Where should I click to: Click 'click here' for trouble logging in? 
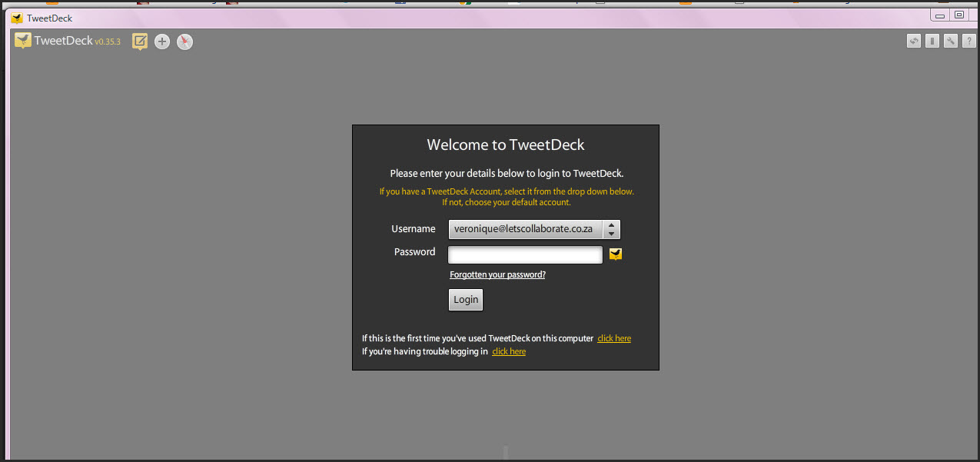[509, 351]
